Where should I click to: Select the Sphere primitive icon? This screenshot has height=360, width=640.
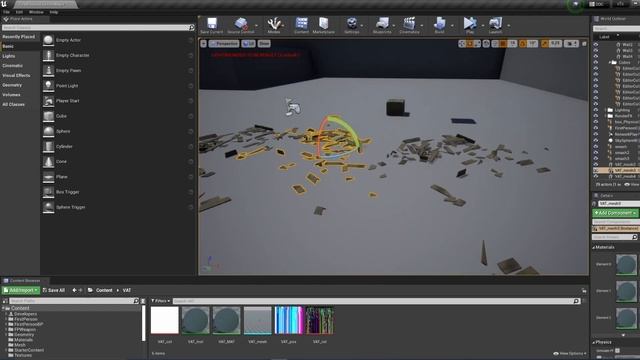click(48, 131)
